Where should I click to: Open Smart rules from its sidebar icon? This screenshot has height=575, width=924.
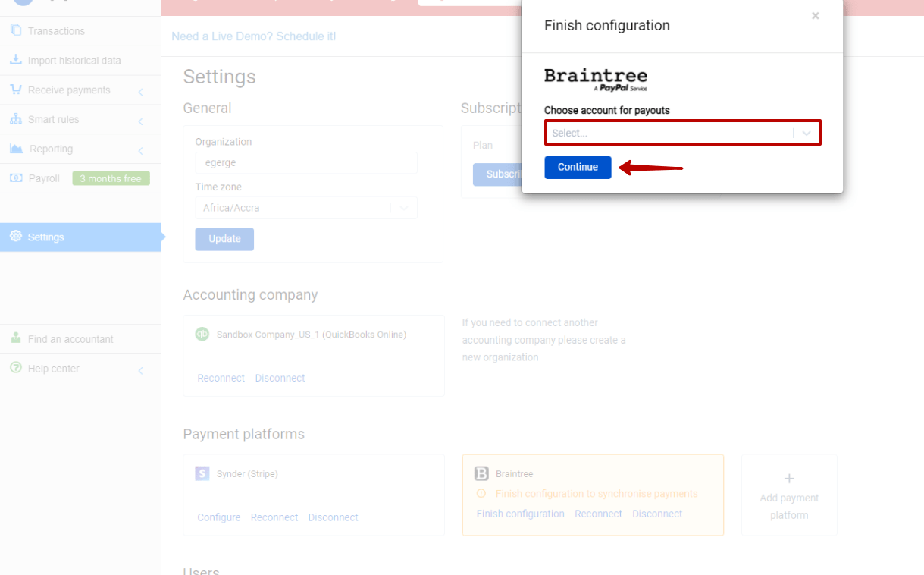pos(16,119)
